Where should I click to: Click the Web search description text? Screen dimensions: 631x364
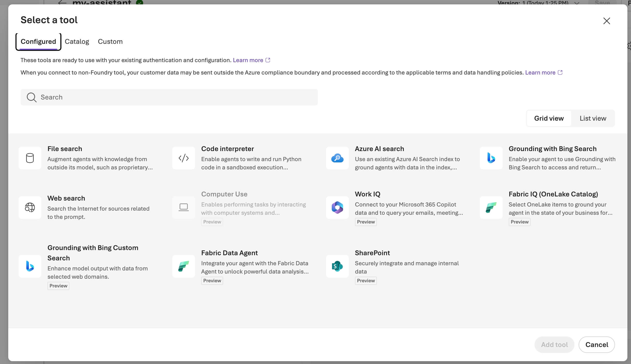pos(98,213)
